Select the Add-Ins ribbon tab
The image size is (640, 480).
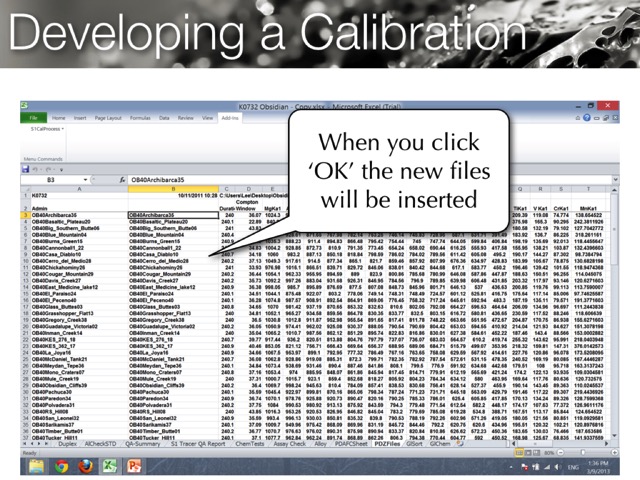pos(230,118)
